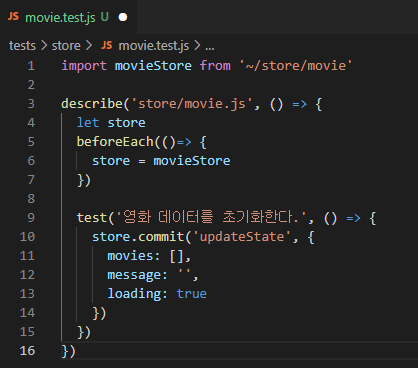Click the 'store/movie.js' string literal
The image size is (418, 368).
(192, 104)
